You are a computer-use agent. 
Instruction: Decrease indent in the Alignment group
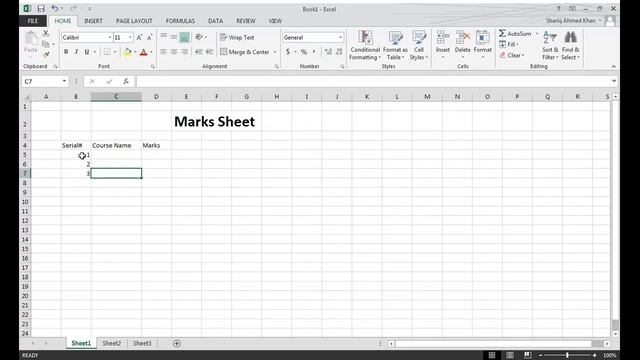tap(199, 52)
